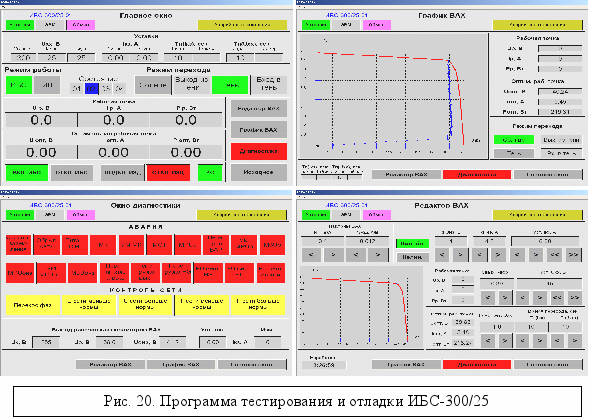The height and width of the screenshot is (418, 590).
Task: Click red Диагностика button in Главное окно
Action: coord(259,151)
